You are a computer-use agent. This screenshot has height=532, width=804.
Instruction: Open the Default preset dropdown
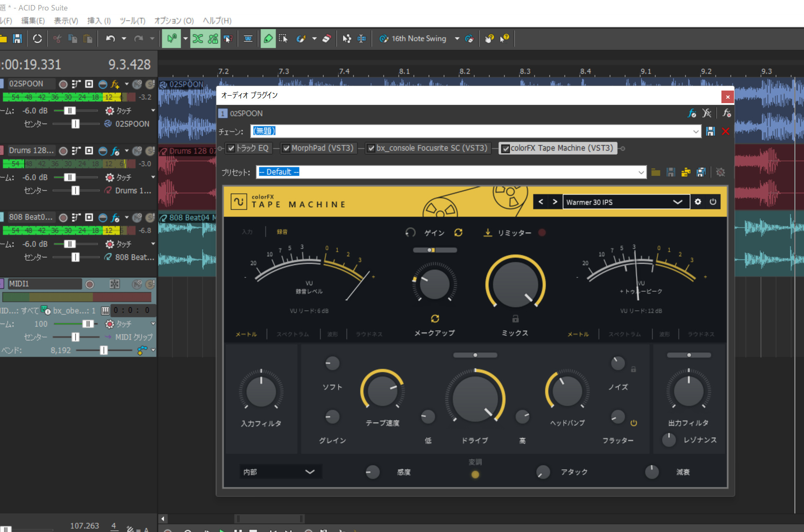tap(641, 172)
